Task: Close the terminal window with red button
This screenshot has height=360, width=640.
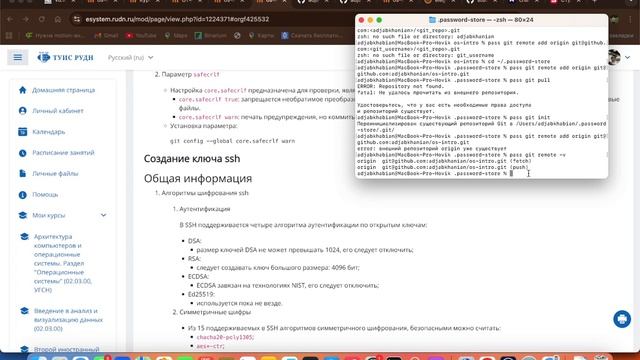Action: coord(361,20)
